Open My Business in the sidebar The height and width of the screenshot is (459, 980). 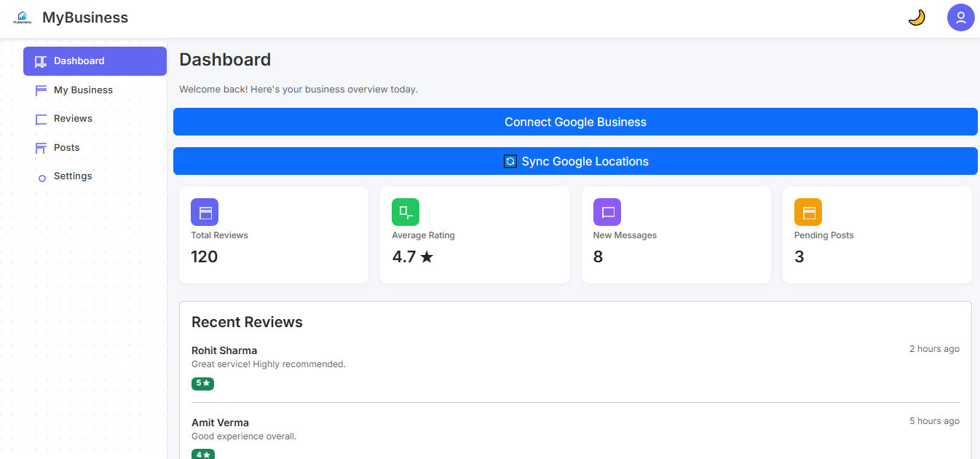(x=83, y=90)
